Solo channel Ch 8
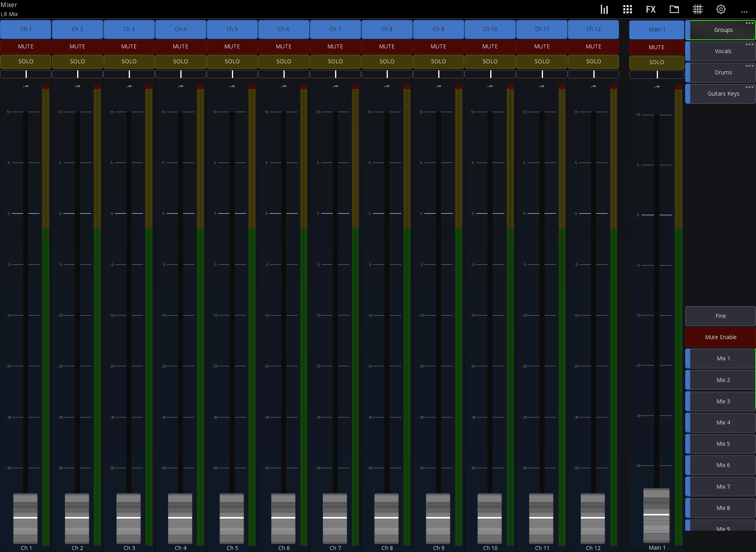 387,61
